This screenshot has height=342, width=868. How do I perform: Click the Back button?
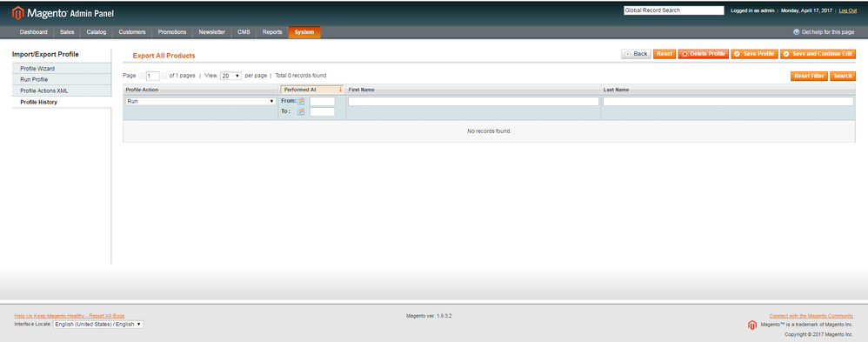(636, 54)
